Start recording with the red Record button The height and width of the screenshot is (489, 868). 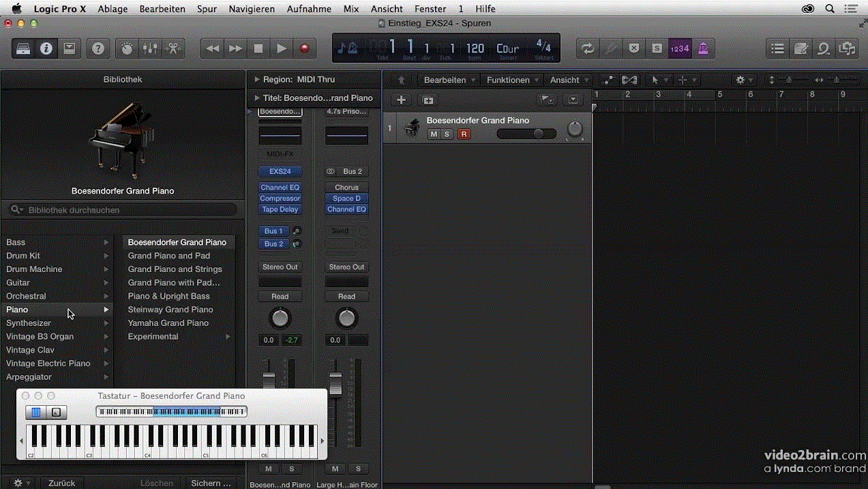(x=305, y=48)
